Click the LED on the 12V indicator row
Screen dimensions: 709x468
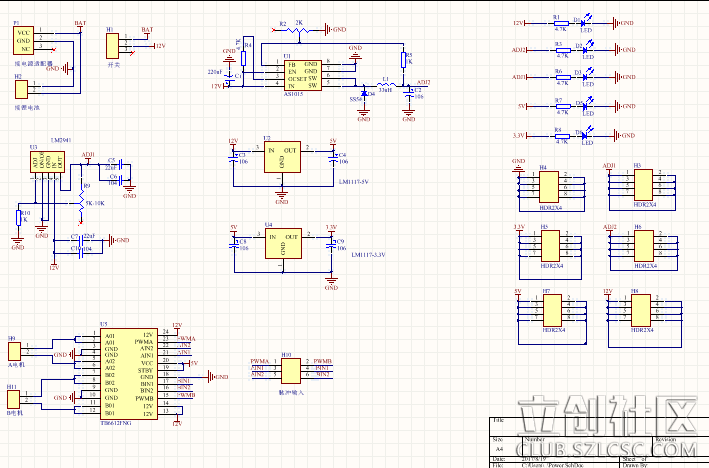(586, 22)
